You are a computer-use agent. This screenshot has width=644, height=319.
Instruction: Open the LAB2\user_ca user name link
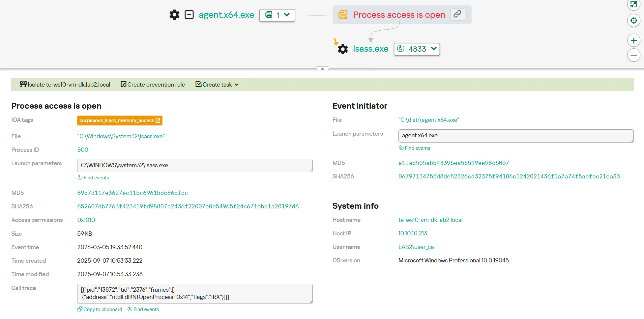point(416,247)
